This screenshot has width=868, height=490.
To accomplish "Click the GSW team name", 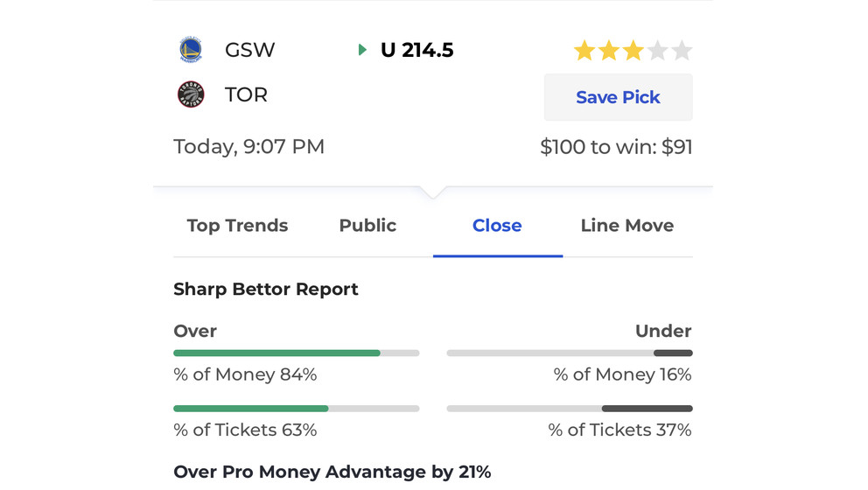I will 249,51.
